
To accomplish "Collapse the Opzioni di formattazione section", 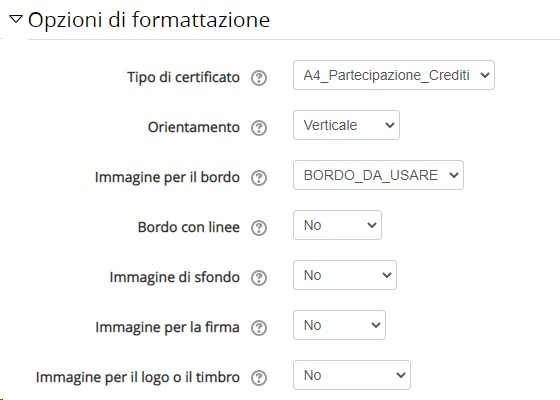I will click(x=16, y=19).
